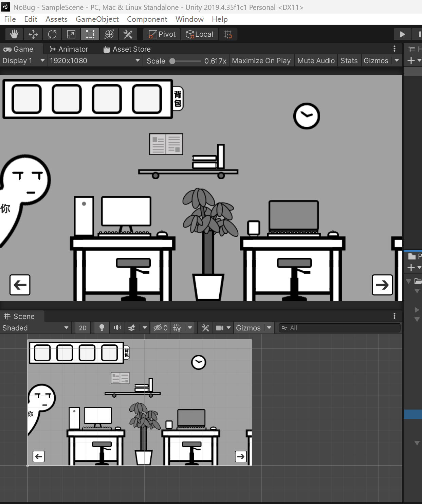Open the 1920x1080 resolution dropdown
The image size is (422, 504).
pos(94,61)
